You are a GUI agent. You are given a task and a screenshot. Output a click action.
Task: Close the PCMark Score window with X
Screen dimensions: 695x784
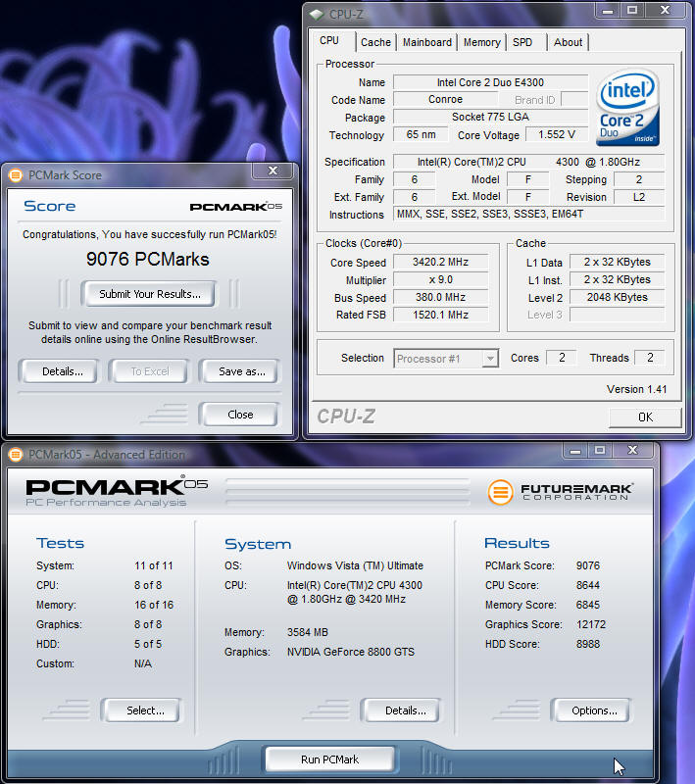click(273, 171)
